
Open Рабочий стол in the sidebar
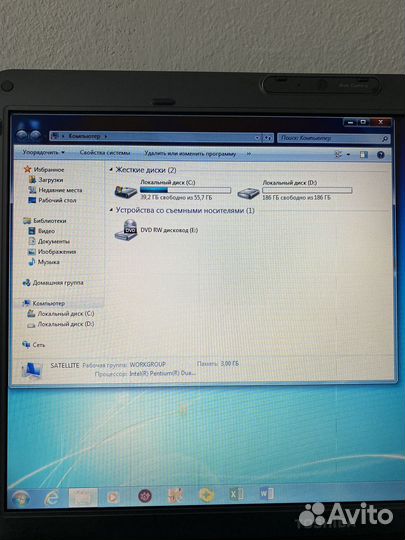57,200
